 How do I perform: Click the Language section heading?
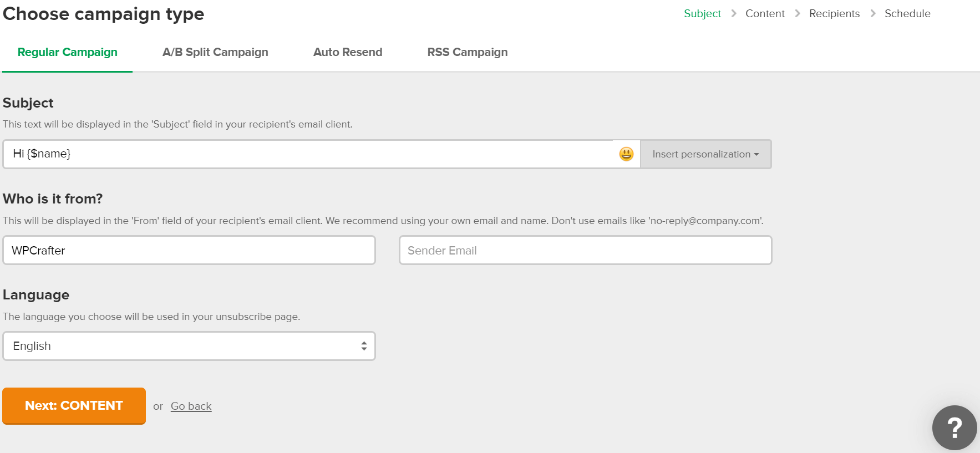(36, 295)
